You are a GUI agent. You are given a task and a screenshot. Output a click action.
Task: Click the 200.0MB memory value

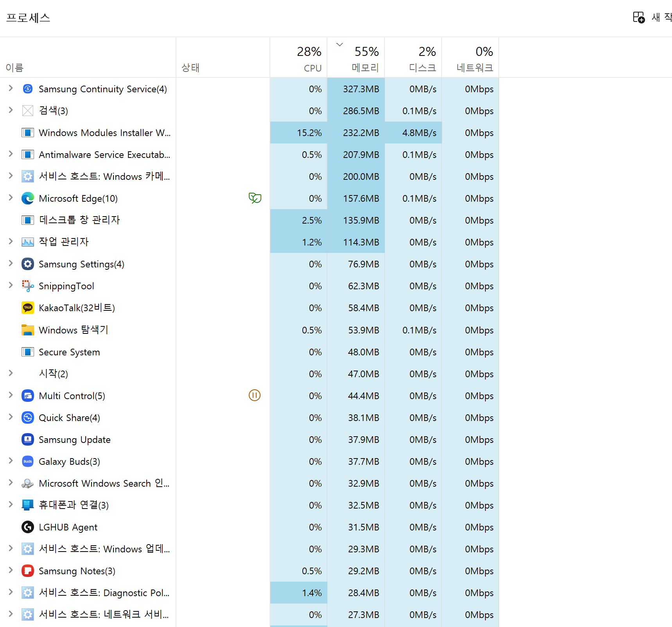click(361, 177)
